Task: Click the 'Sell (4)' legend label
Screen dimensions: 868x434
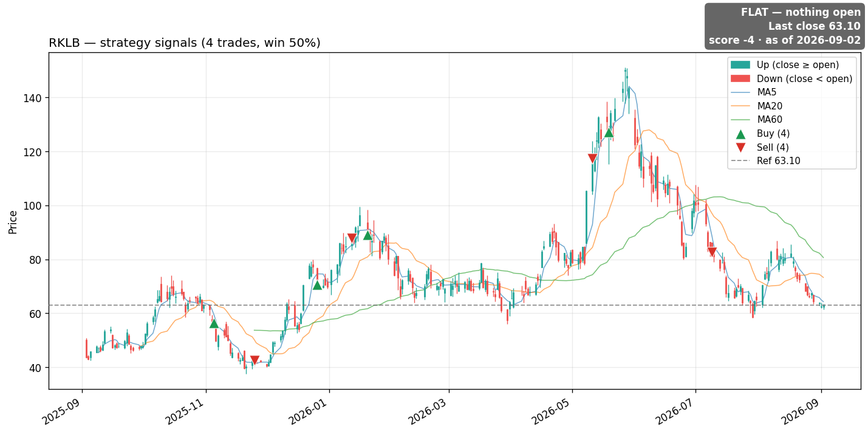Action: (x=773, y=147)
